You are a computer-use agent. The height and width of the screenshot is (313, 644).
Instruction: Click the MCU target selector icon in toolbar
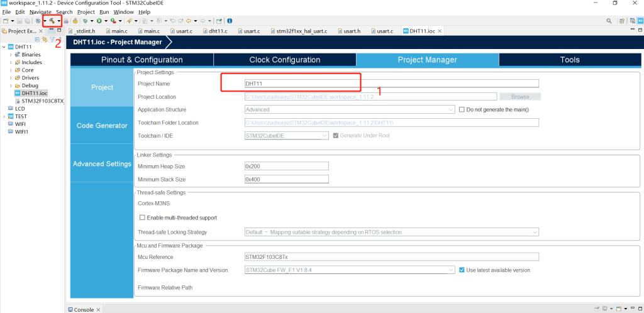pyautogui.click(x=38, y=21)
